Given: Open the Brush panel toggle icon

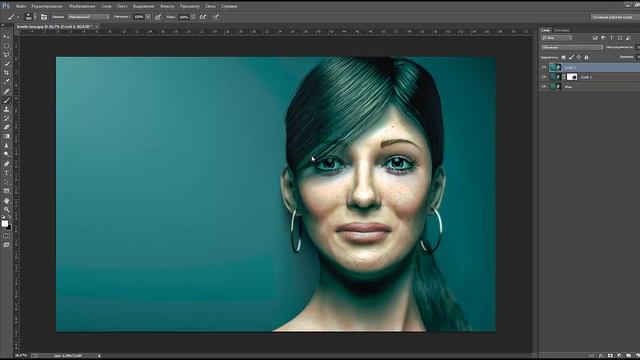Looking at the screenshot, I should click(x=44, y=17).
